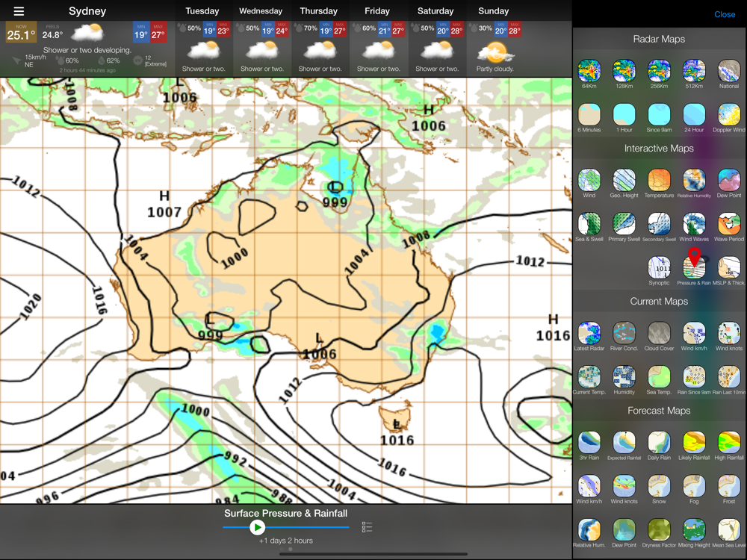
Task: Select the 512Km radar map
Action: click(694, 71)
